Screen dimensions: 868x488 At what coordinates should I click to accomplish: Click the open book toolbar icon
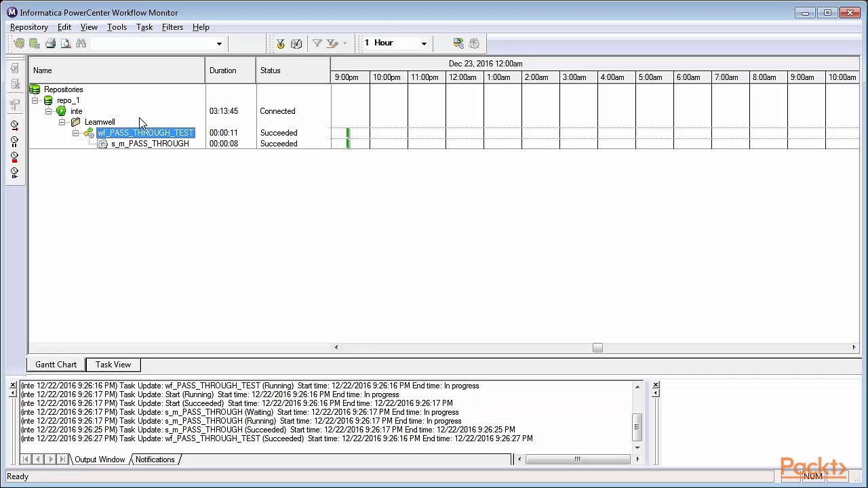pyautogui.click(x=296, y=43)
